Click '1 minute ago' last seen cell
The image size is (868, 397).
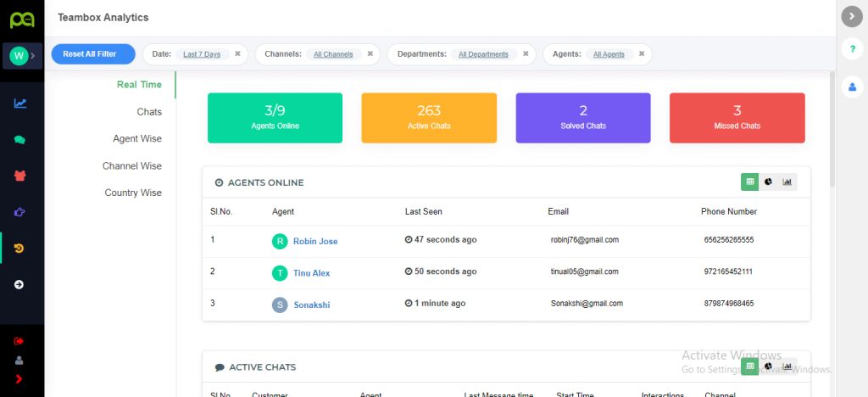[435, 304]
